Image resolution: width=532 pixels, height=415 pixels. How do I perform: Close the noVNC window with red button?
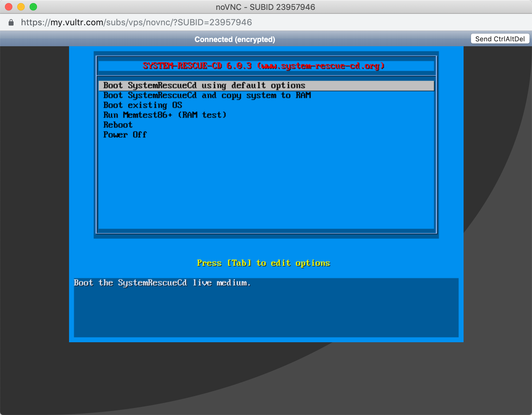[9, 7]
